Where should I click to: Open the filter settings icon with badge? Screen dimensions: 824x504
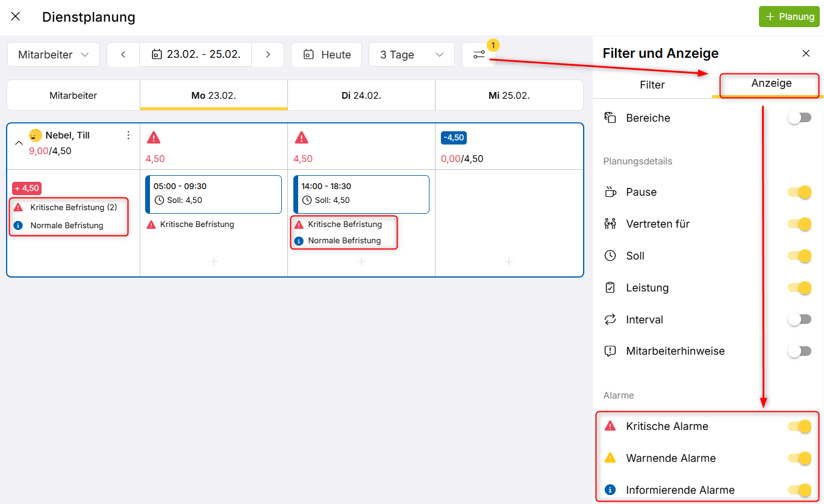479,55
